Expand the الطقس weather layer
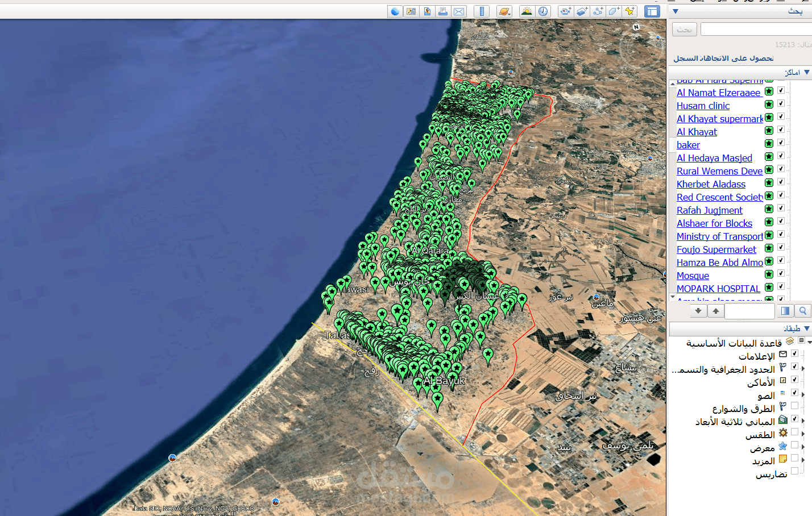Screen dimensions: 812x516 [x=803, y=432]
